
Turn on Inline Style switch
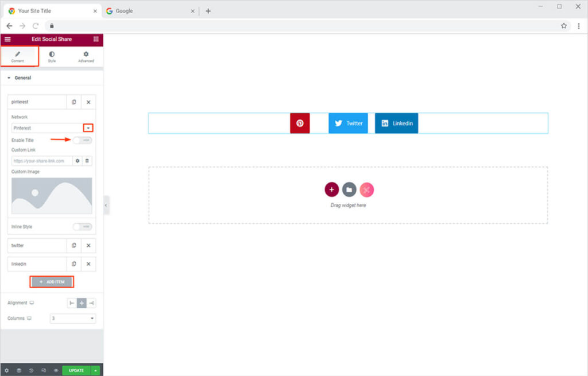click(x=82, y=227)
